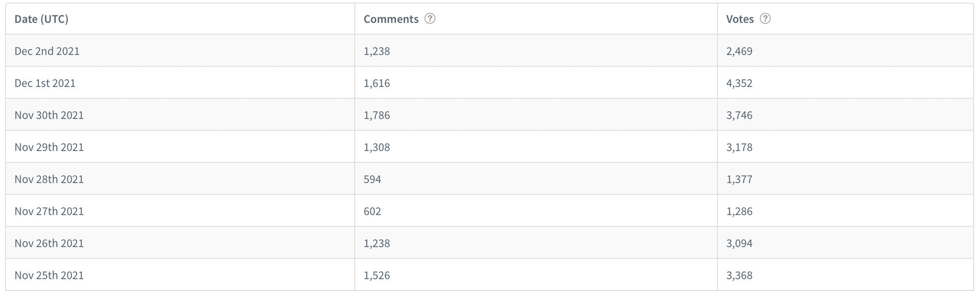
Task: Click the 3,368 votes value
Action: (739, 276)
